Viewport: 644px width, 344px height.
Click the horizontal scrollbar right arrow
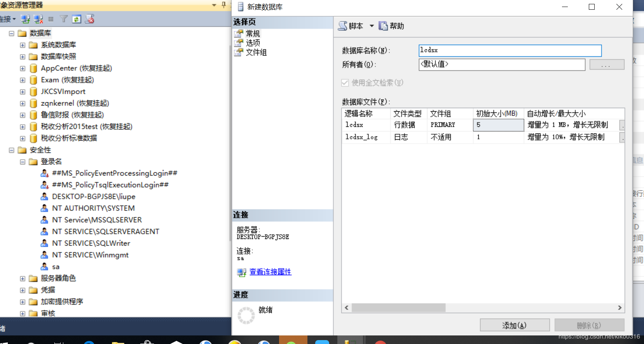pyautogui.click(x=620, y=308)
